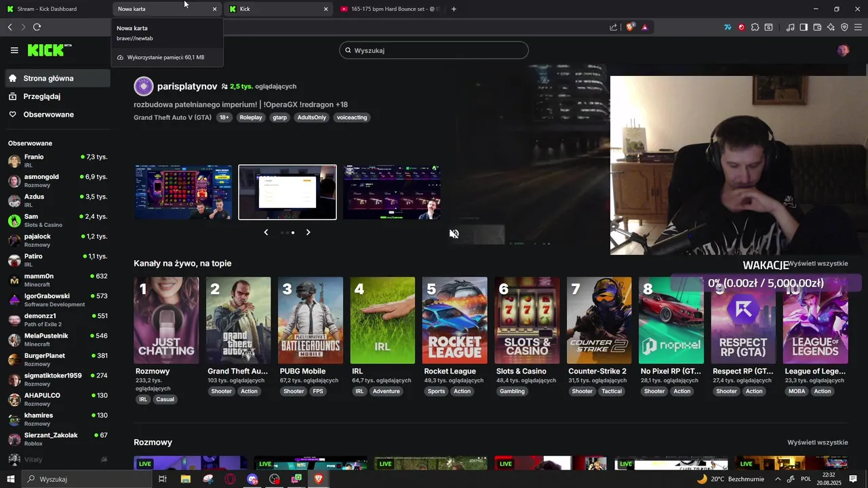The height and width of the screenshot is (488, 868).
Task: Show the previous featured stream with left arrow
Action: pyautogui.click(x=266, y=232)
